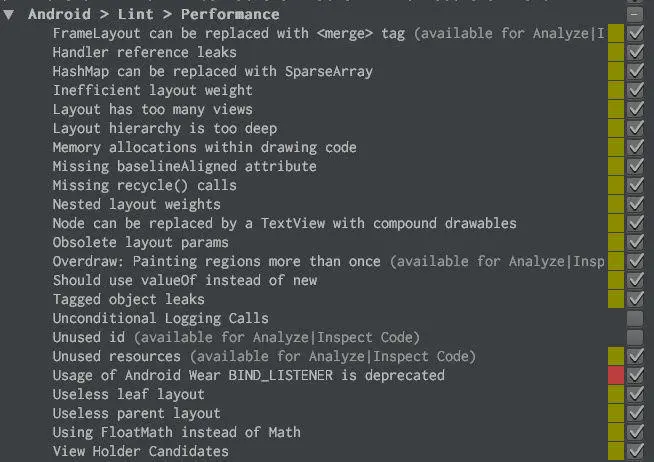The width and height of the screenshot is (654, 462).
Task: Select the Missing recycle() calls inspection
Action: pos(144,186)
